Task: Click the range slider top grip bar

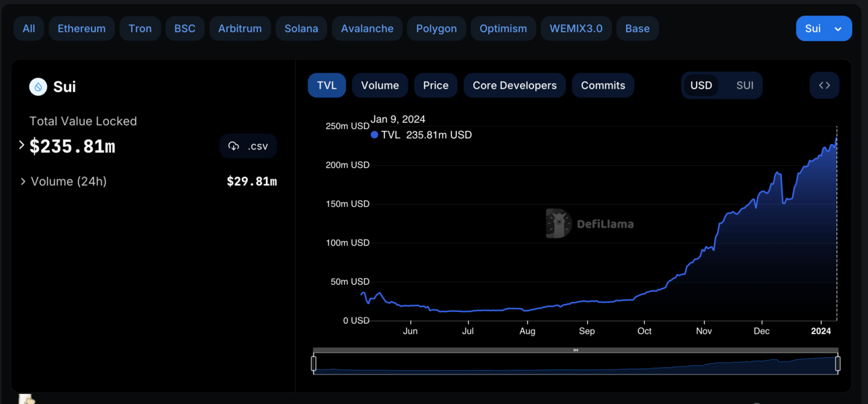Action: pyautogui.click(x=576, y=350)
